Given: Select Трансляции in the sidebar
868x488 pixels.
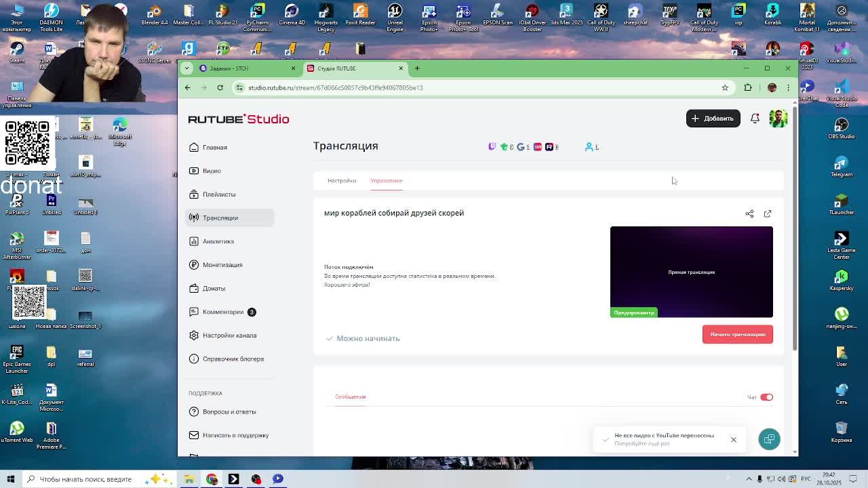Looking at the screenshot, I should [x=229, y=218].
